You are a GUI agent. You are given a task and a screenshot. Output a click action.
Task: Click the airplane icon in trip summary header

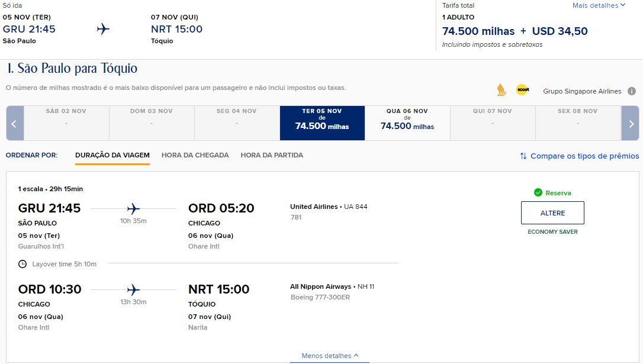(103, 29)
